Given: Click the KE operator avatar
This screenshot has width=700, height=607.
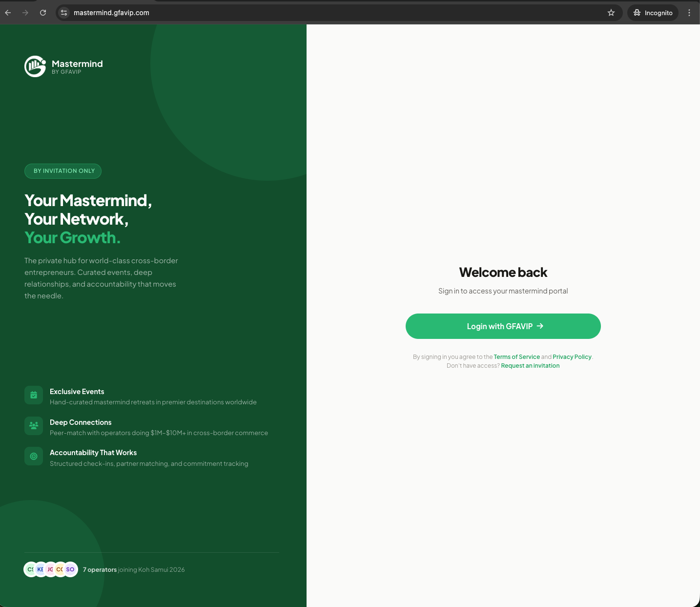Looking at the screenshot, I should pos(41,569).
